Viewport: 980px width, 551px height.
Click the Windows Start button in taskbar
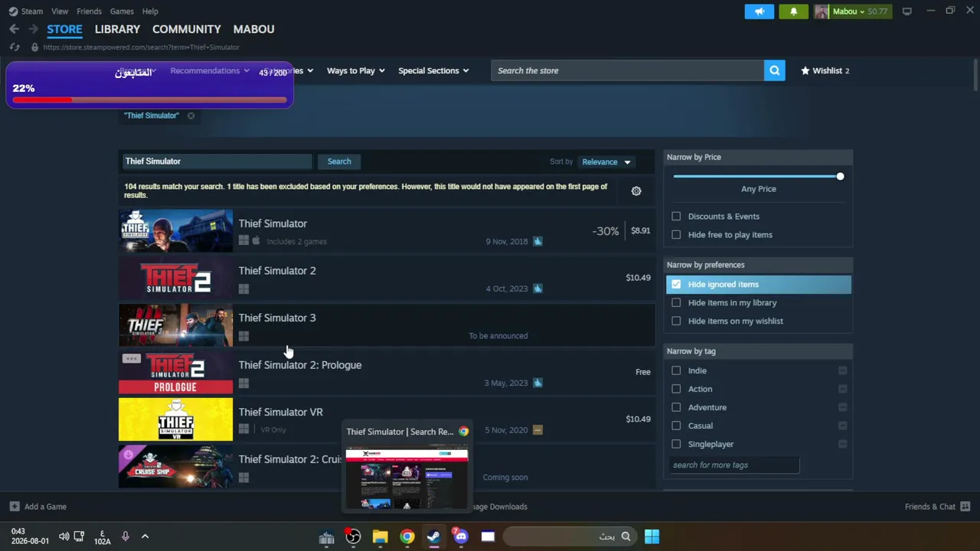point(652,536)
